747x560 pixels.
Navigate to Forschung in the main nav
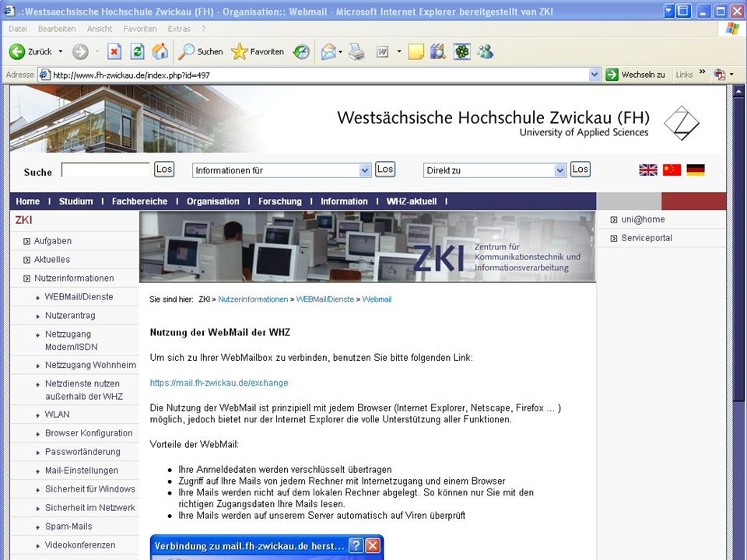click(x=280, y=201)
